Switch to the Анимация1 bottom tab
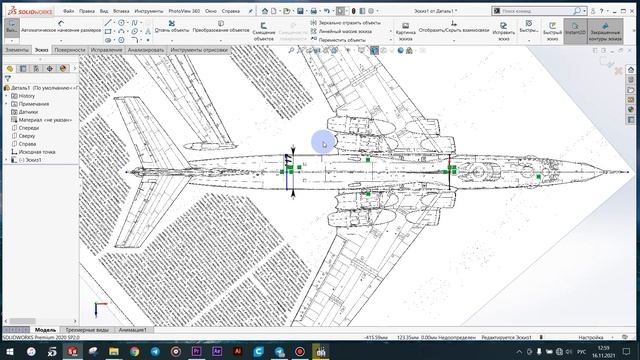640x360 pixels. (x=132, y=330)
